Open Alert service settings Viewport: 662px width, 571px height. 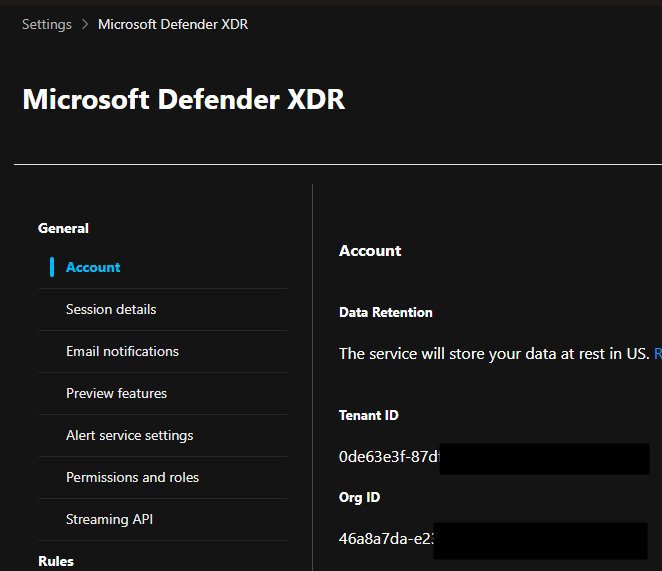pyautogui.click(x=130, y=435)
